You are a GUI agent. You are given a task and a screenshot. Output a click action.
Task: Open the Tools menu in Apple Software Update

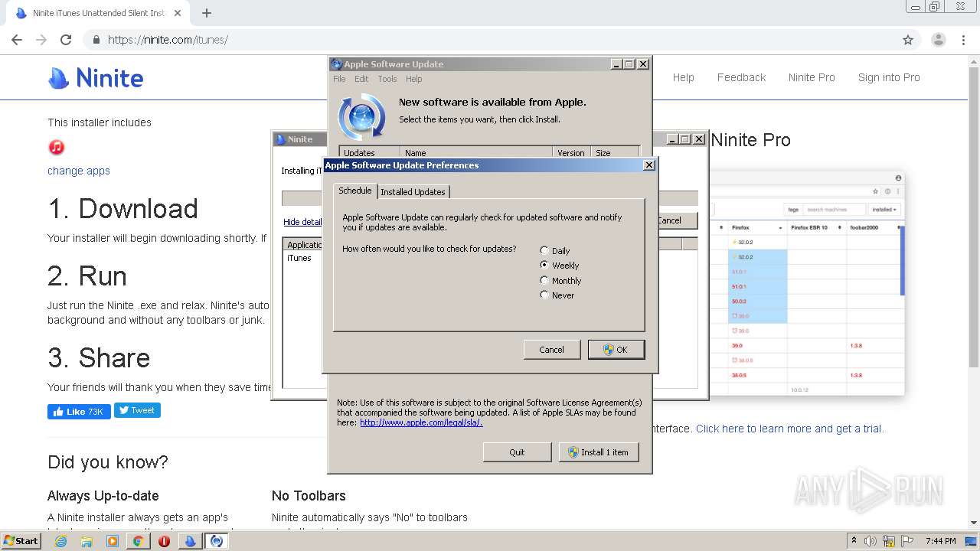tap(387, 79)
